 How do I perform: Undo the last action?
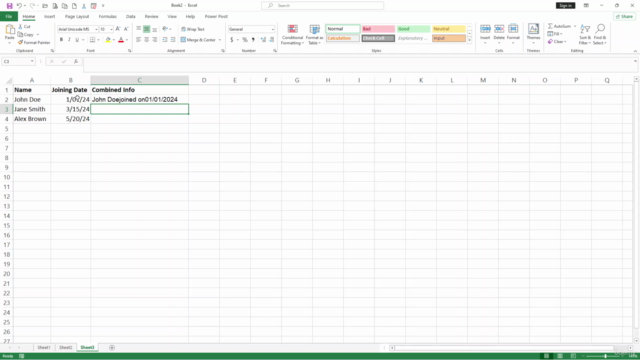click(19, 6)
